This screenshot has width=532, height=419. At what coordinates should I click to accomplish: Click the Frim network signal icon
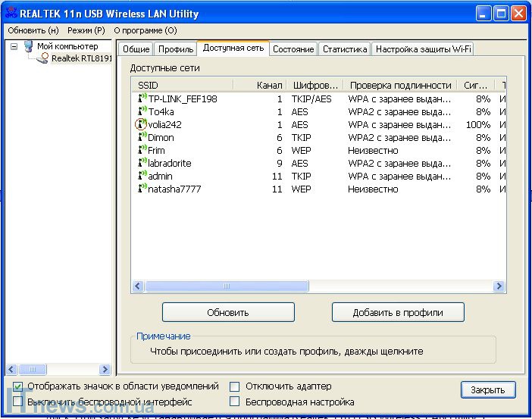[142, 149]
